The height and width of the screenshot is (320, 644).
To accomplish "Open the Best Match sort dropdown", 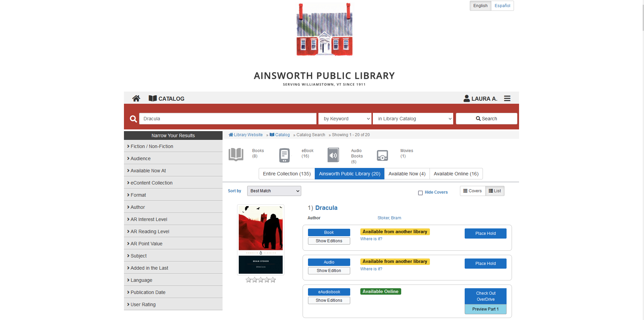I will [274, 191].
